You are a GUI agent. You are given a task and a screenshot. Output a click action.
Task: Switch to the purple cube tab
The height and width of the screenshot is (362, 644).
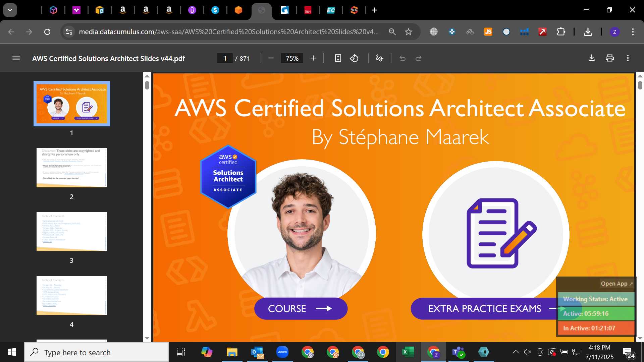click(x=53, y=10)
